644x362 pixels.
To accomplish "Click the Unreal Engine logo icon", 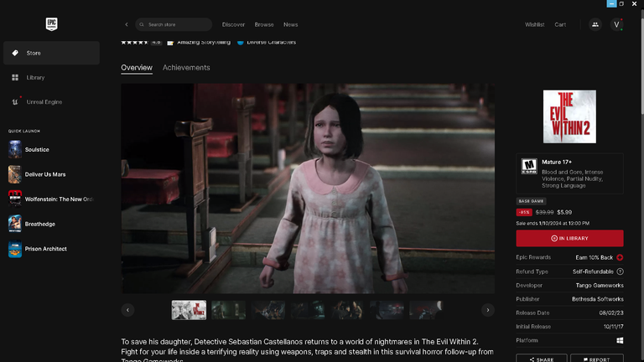I will tap(15, 101).
